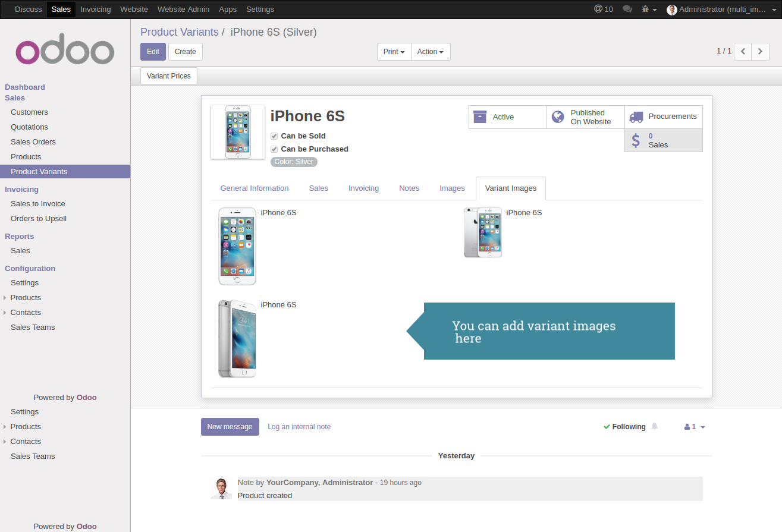Open the messages mention counter icon
782x532 pixels.
[x=603, y=9]
